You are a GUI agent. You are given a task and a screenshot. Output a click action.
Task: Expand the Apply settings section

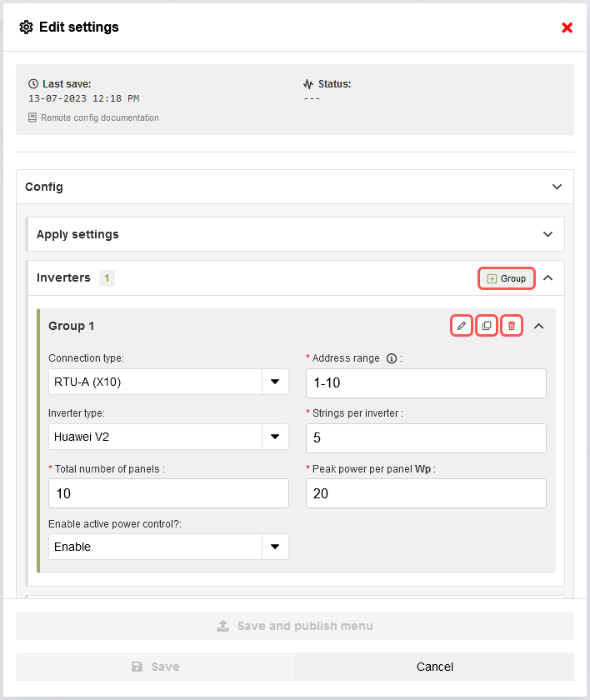click(547, 234)
